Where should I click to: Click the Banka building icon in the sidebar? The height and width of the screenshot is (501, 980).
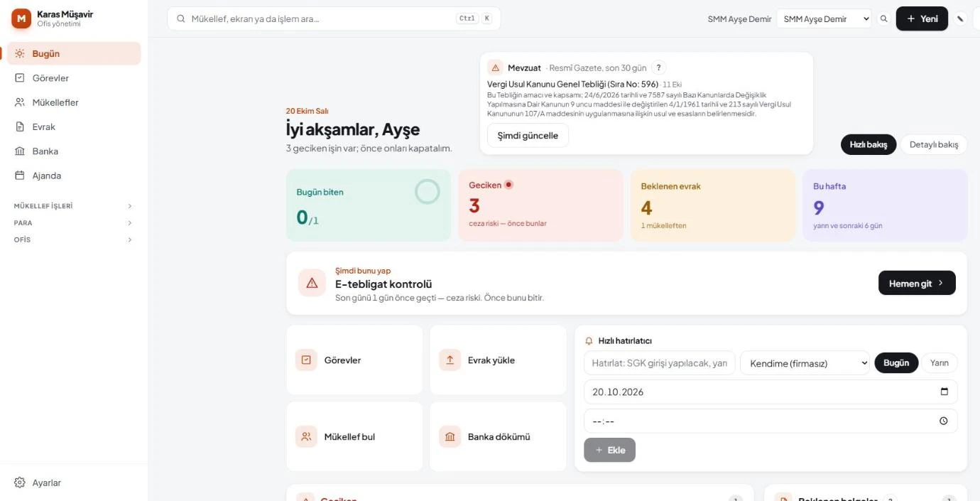pyautogui.click(x=20, y=151)
